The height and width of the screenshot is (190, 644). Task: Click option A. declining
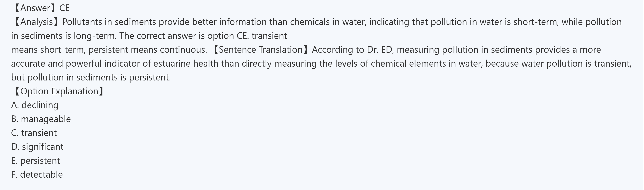point(35,105)
